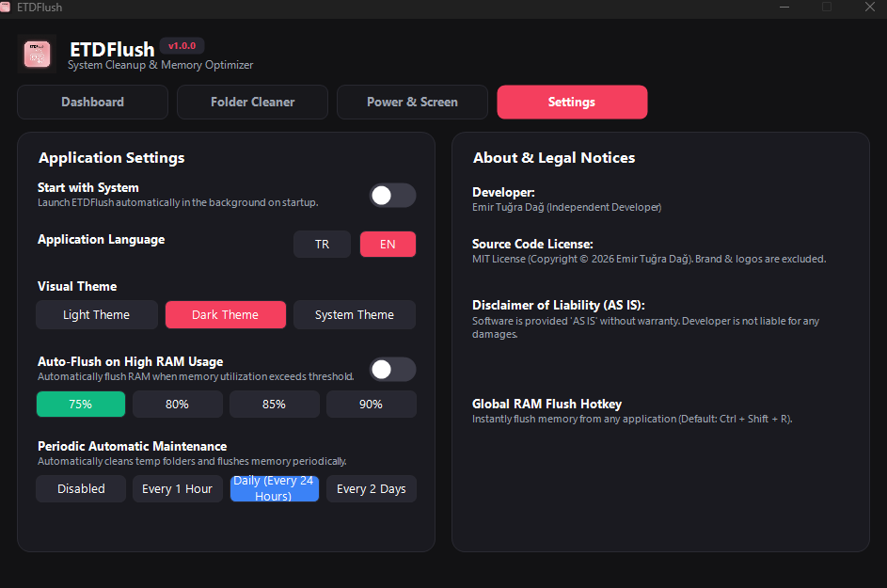Minimize the ETDFlush window
887x588 pixels.
tap(784, 7)
